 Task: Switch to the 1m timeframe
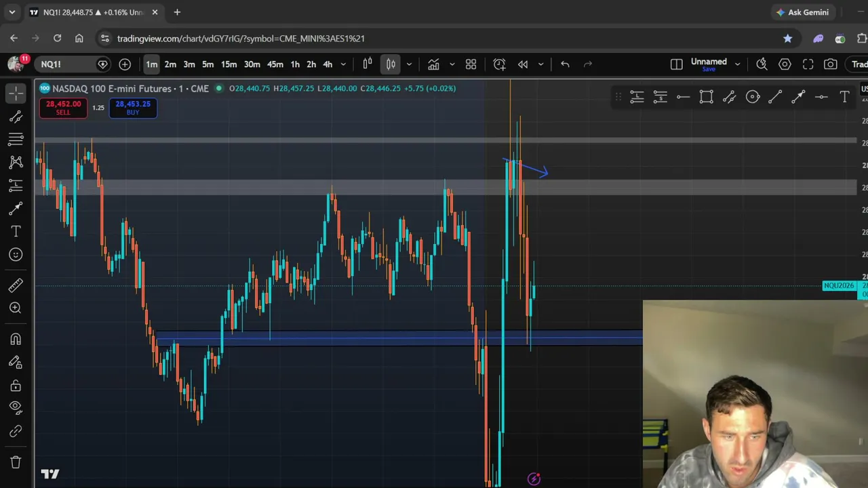pyautogui.click(x=151, y=64)
